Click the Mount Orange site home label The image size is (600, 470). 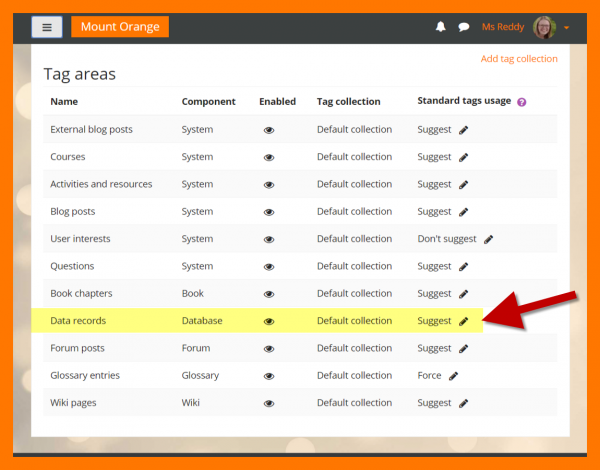120,27
